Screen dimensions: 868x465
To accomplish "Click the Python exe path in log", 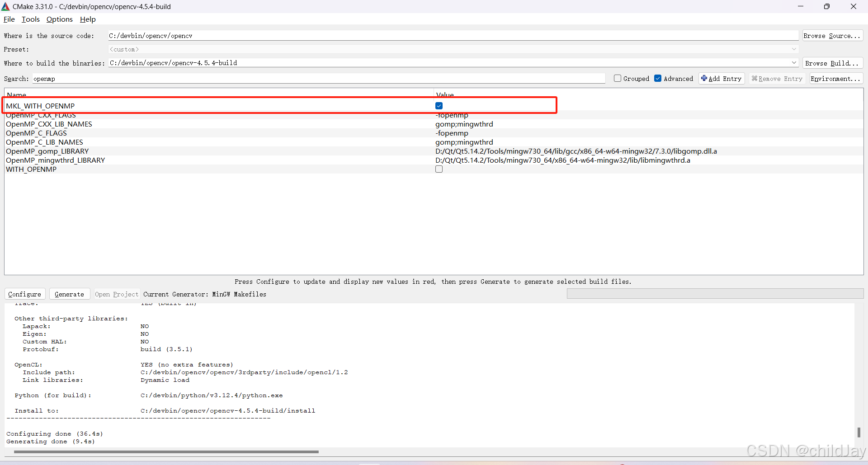I will click(212, 395).
